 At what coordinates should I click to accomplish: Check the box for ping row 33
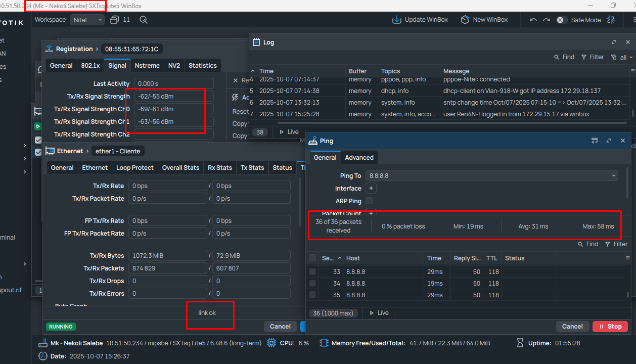click(x=312, y=272)
